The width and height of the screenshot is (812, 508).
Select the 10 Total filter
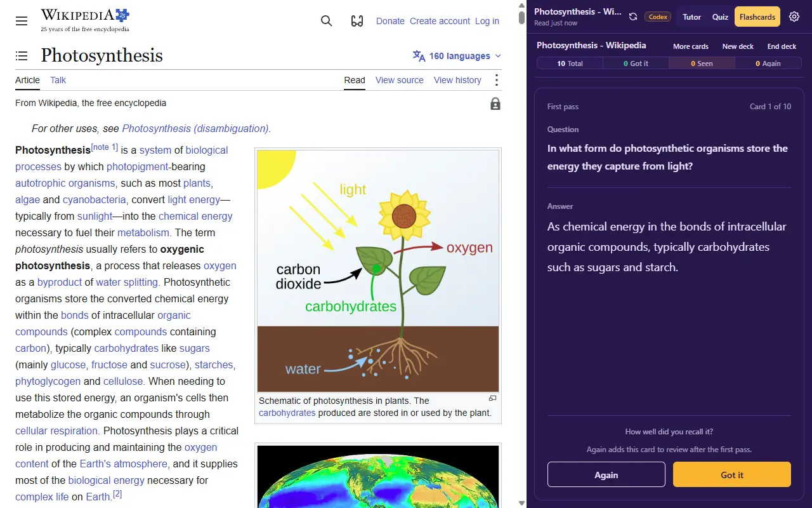click(x=570, y=63)
